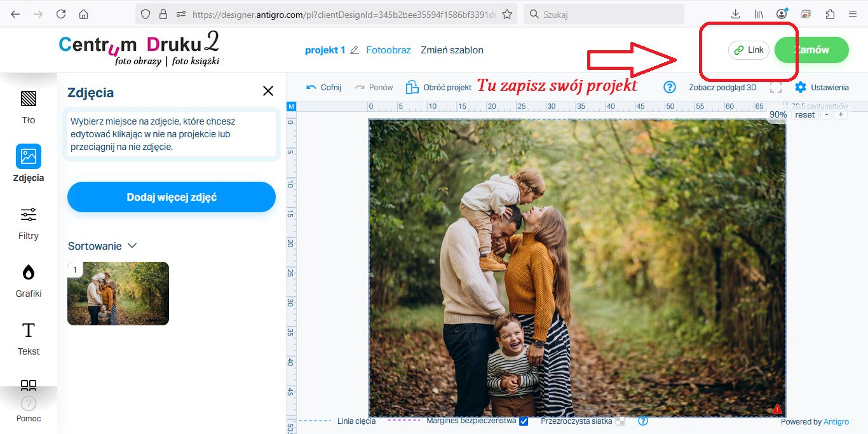
Task: Increase zoom with the plus button
Action: tap(841, 114)
